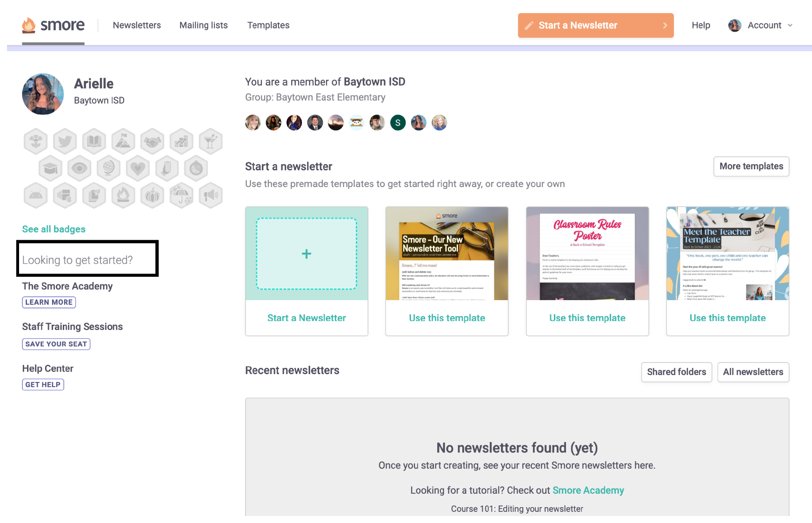This screenshot has width=812, height=523.
Task: Open the See all badges link
Action: (53, 229)
